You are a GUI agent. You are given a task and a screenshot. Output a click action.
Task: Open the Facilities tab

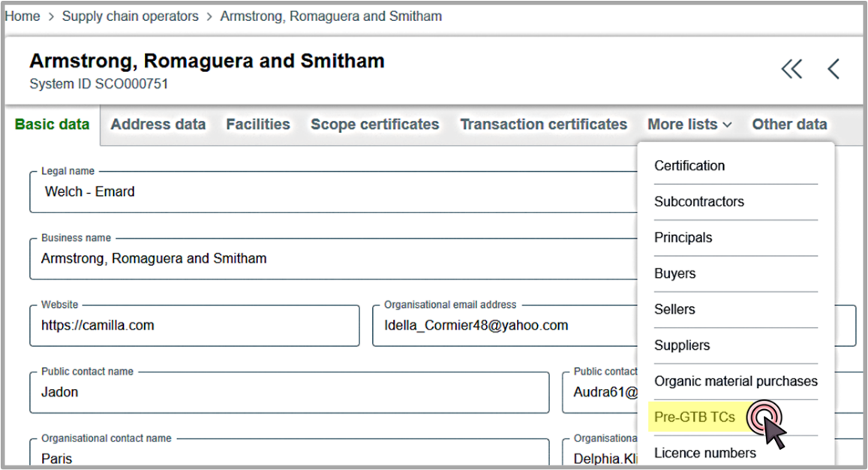[257, 124]
